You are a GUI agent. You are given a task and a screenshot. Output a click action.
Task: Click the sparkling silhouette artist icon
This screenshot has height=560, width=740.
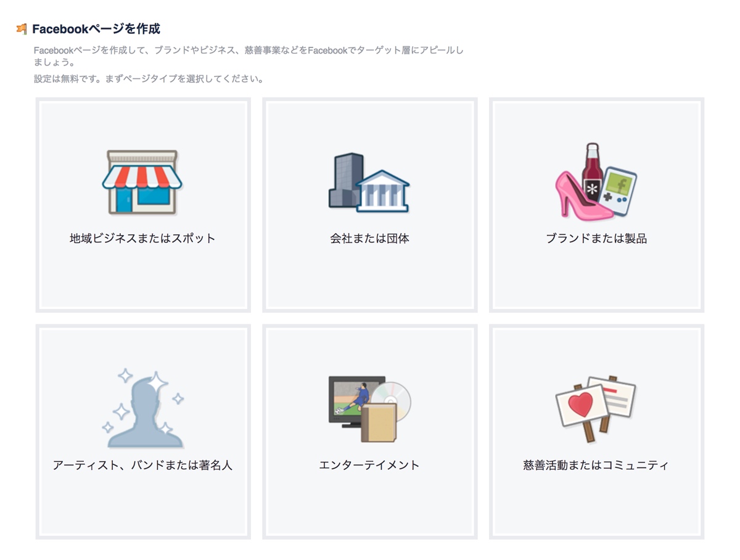142,408
